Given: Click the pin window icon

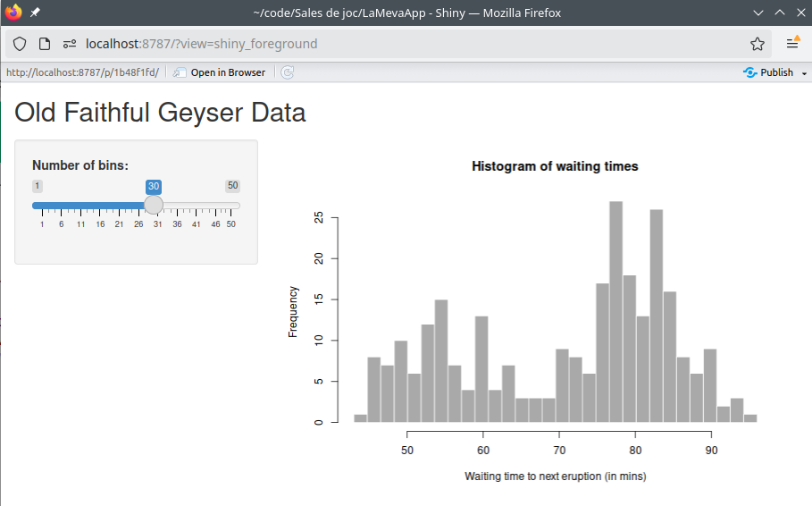Looking at the screenshot, I should (x=35, y=13).
